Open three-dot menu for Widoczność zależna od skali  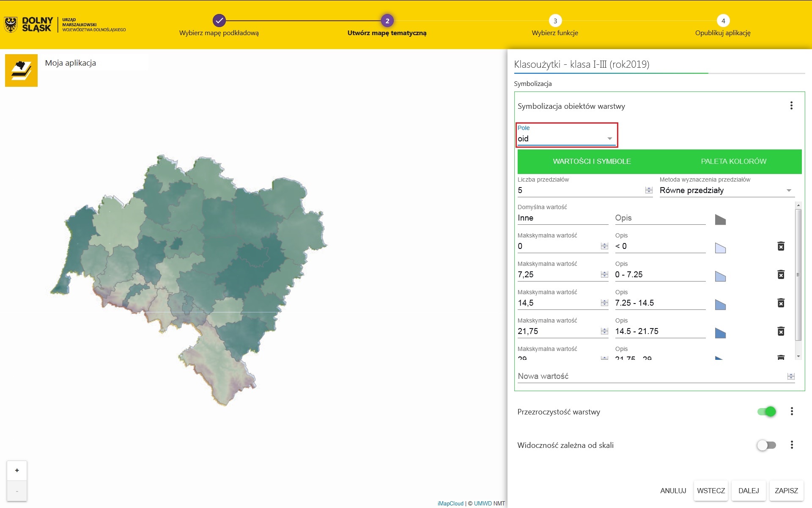point(792,445)
